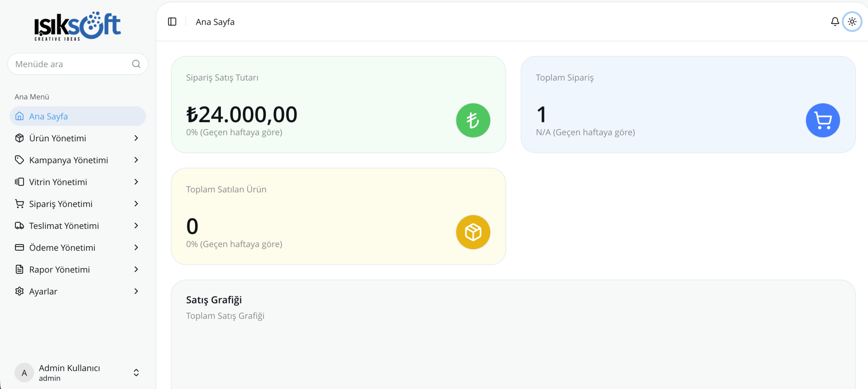Open the Teslimat Yönetimi menu
The image size is (868, 389).
coord(64,226)
